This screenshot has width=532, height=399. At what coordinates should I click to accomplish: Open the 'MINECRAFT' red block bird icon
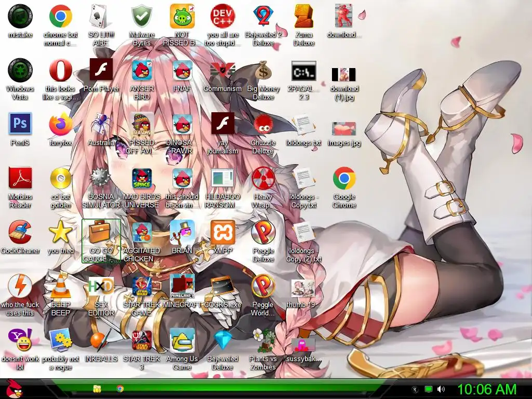[x=182, y=286]
